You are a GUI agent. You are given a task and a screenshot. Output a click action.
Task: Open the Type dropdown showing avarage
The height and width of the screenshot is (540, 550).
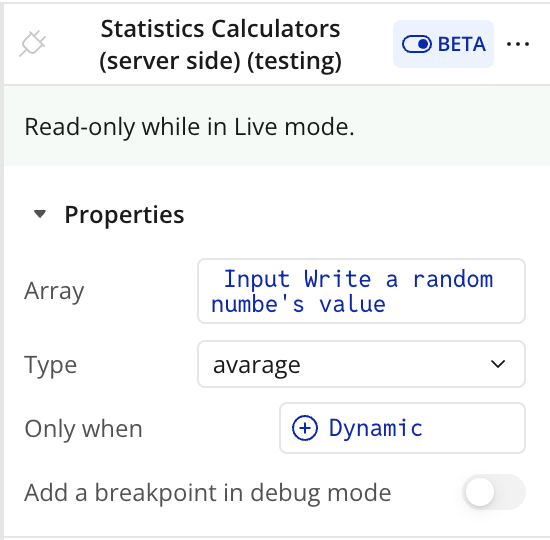click(361, 364)
